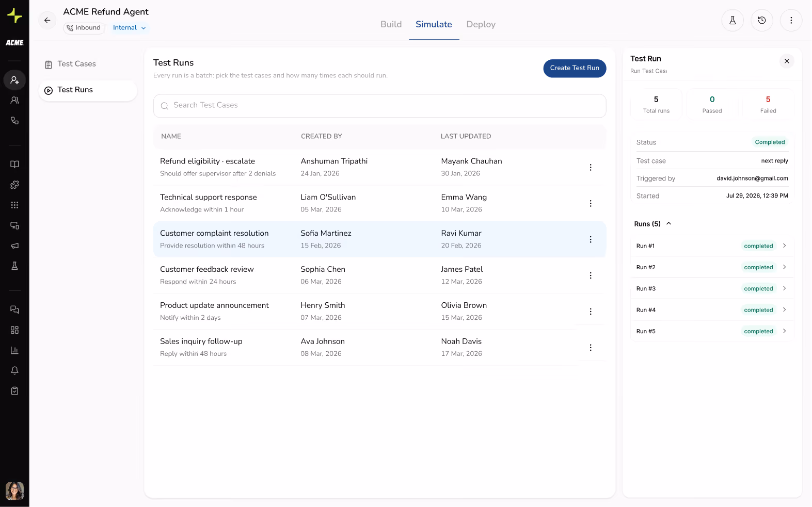Viewport: 812px width, 507px height.
Task: Open the Internal dropdown
Action: (129, 28)
